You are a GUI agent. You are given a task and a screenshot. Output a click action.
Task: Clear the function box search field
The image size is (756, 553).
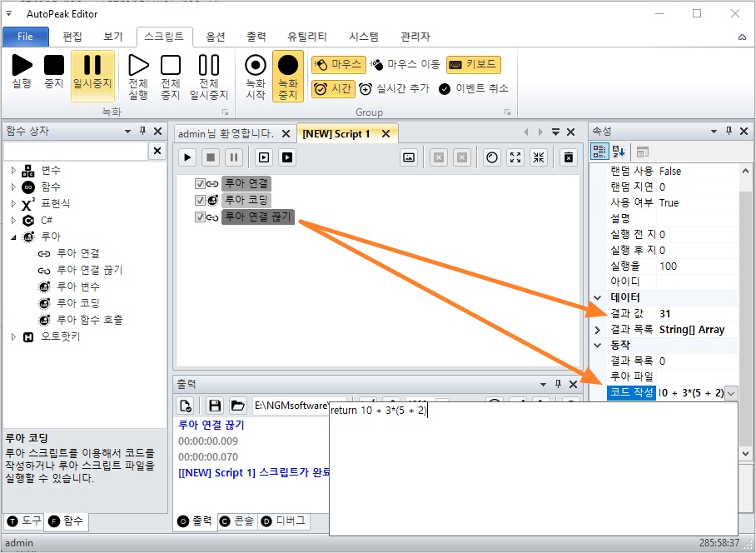(157, 151)
